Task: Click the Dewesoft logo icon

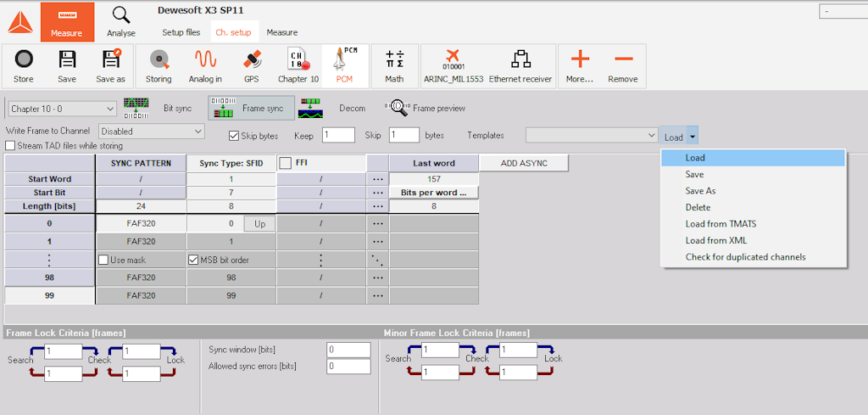Action: (20, 22)
